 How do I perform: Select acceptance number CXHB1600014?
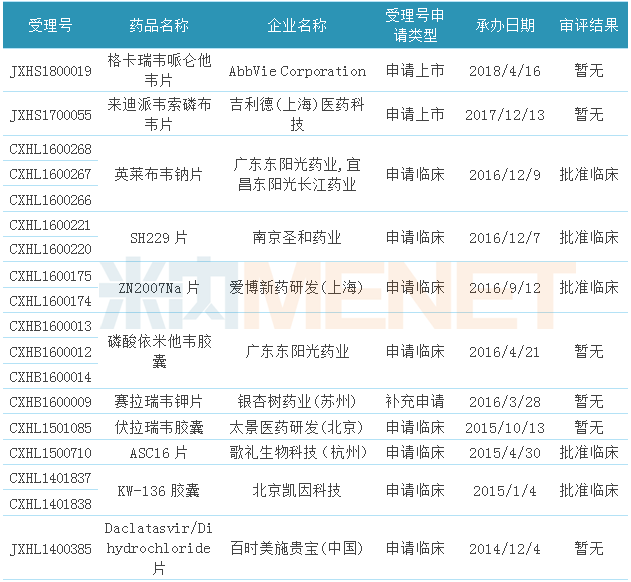coord(50,377)
